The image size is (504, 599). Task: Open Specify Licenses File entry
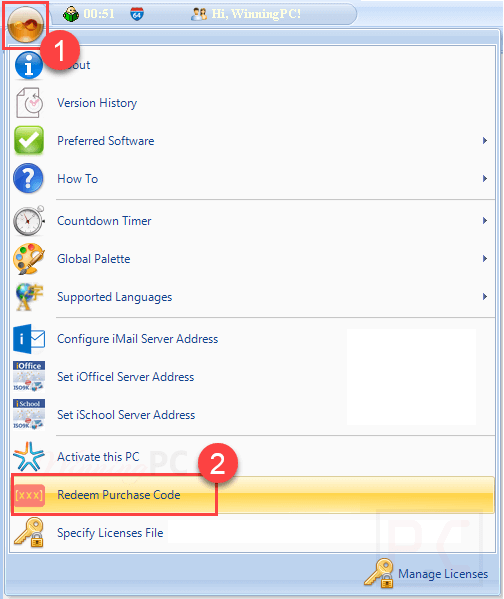pyautogui.click(x=253, y=533)
